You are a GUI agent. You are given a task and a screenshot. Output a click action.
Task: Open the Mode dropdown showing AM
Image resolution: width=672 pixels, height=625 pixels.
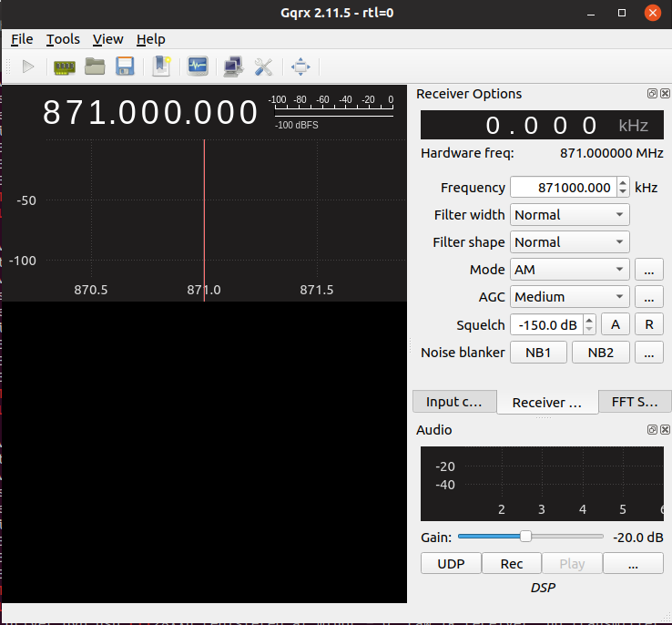click(570, 270)
